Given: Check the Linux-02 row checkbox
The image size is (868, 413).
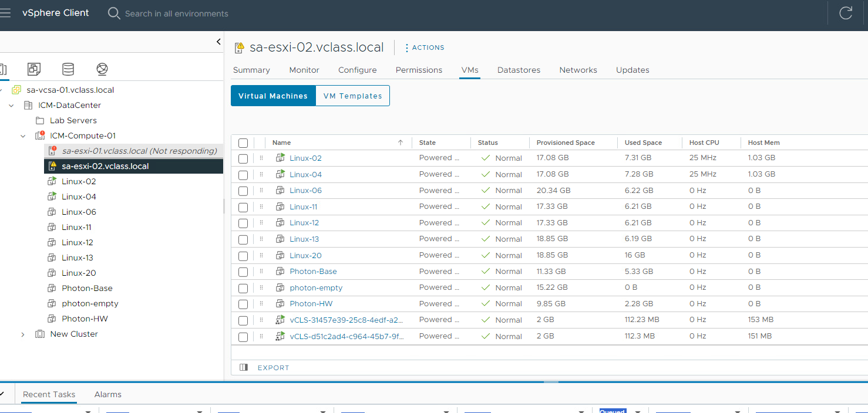Looking at the screenshot, I should (243, 158).
